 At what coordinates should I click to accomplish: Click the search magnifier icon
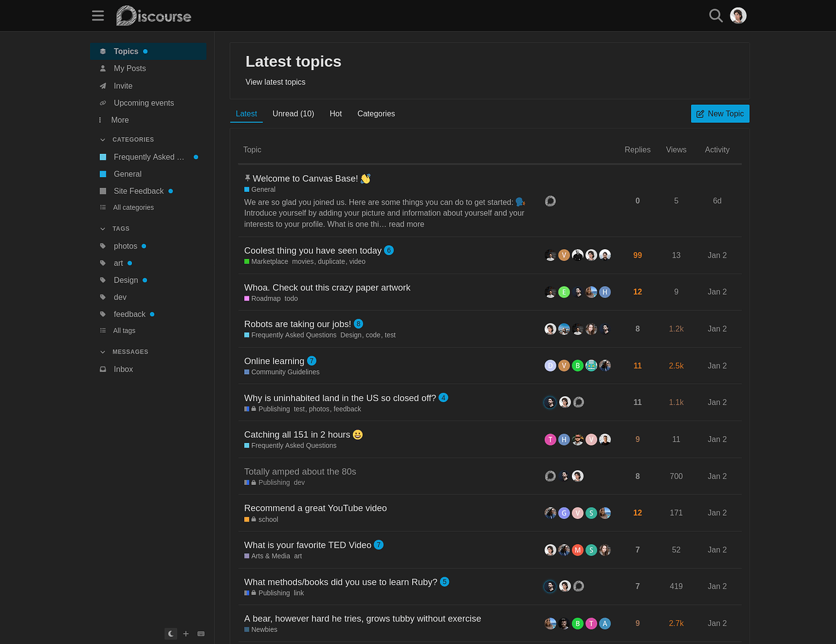(715, 15)
